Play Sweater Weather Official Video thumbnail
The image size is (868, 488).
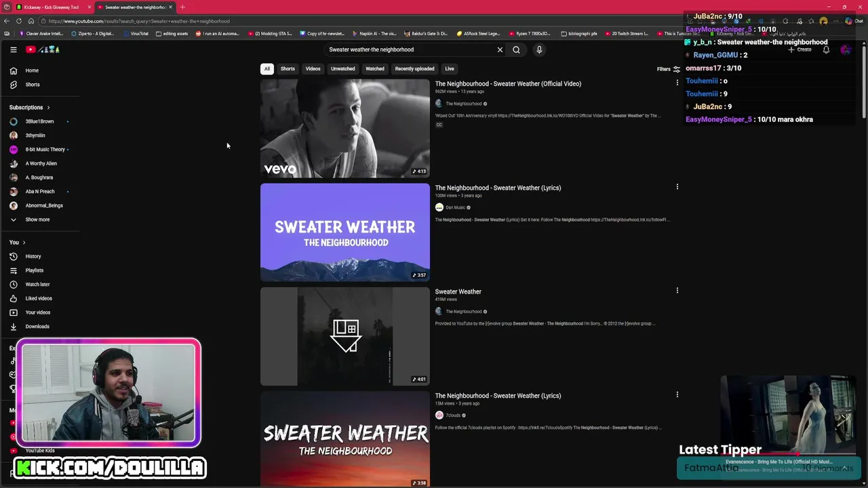[345, 128]
